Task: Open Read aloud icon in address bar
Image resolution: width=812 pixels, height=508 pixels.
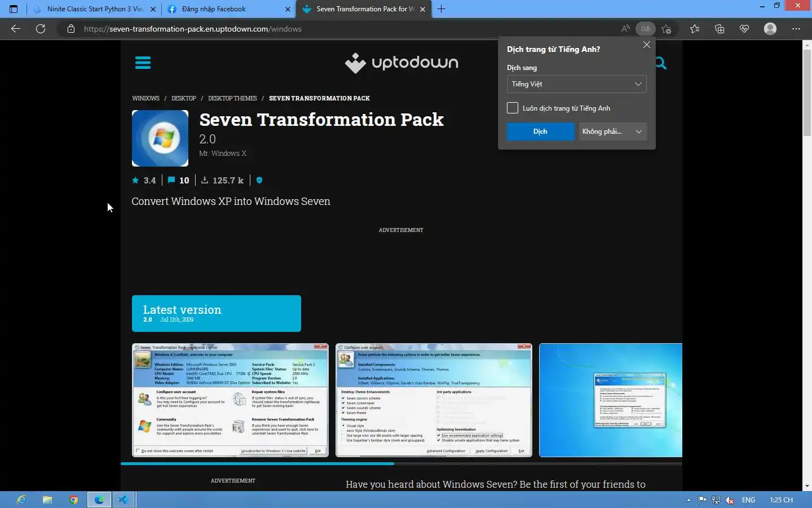Action: pos(625,29)
